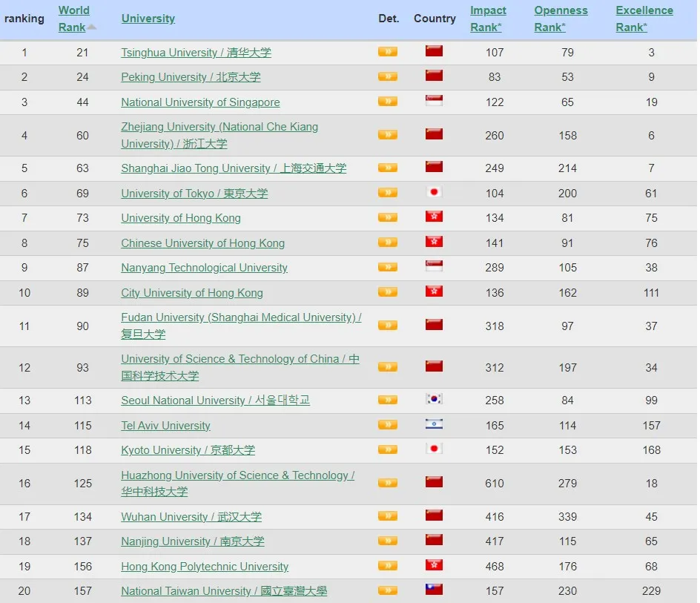Open details icon for Huazhong University row
This screenshot has height=603, width=700.
coord(388,482)
